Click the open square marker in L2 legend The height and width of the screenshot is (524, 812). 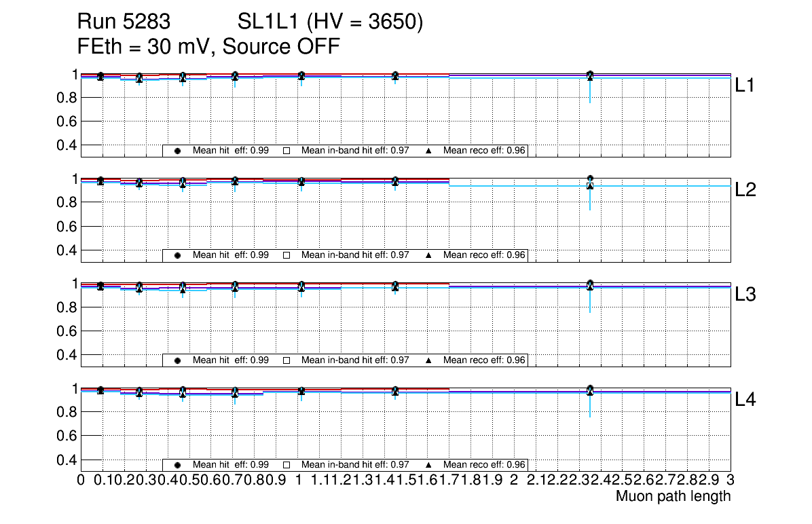click(286, 255)
